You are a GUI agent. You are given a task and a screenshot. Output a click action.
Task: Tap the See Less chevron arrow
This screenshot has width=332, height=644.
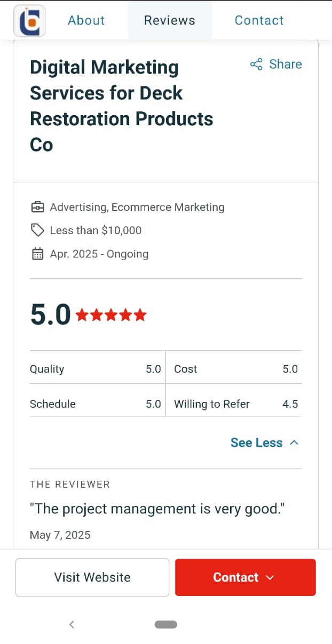pos(294,442)
